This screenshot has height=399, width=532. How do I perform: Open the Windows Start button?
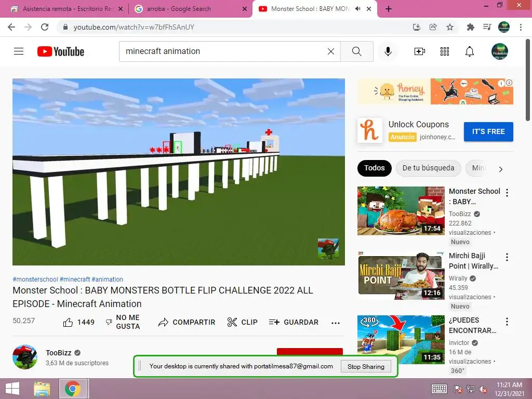coord(12,389)
